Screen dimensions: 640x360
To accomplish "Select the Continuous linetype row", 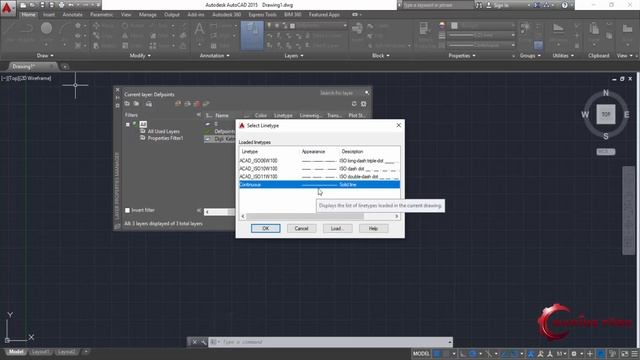I will pos(319,185).
